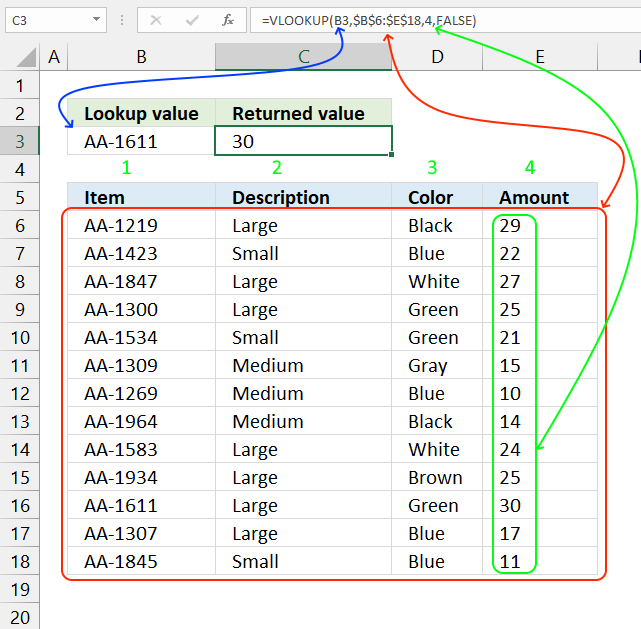Click the Select All corner triangle
The width and height of the screenshot is (641, 629).
click(27, 57)
